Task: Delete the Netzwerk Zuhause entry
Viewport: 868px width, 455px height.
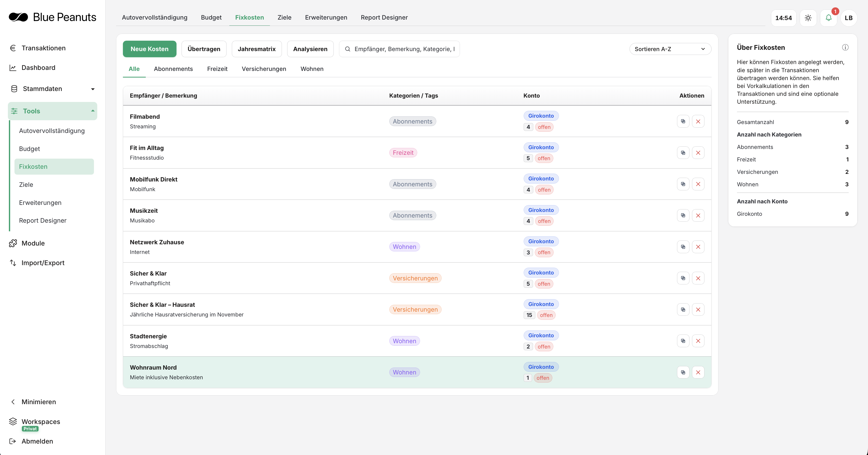Action: point(698,247)
